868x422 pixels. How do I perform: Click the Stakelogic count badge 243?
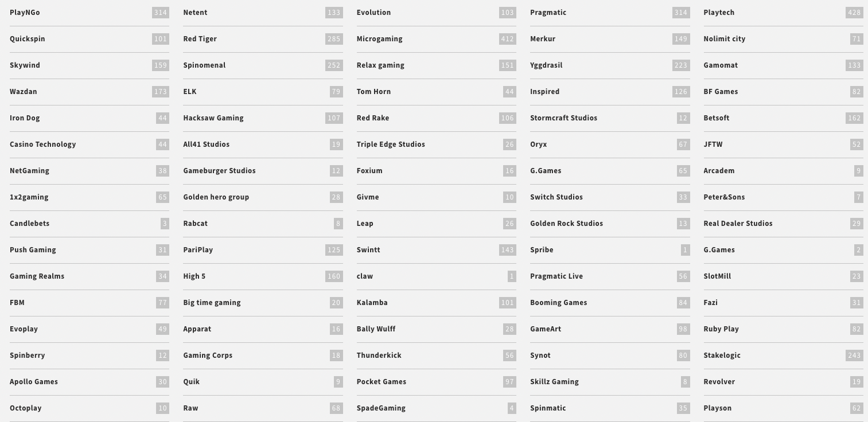click(854, 355)
